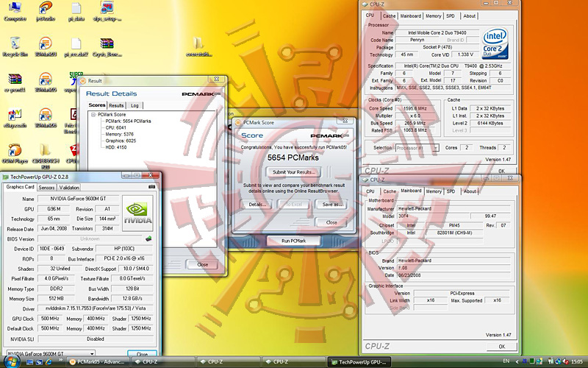This screenshot has height=368, width=588.
Task: Click Manufacturer field Hewlett-Packard in Mainboard
Action: [x=453, y=208]
